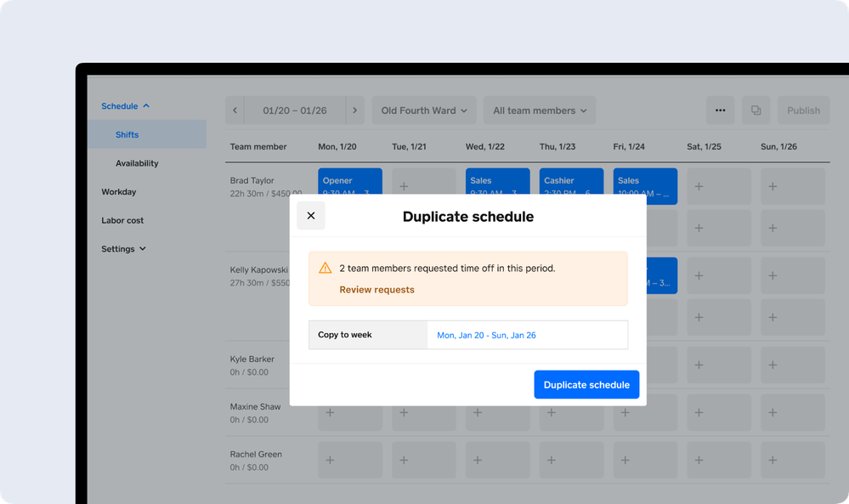Advance to next week using right arrow
Screen dimensions: 849x504
(x=355, y=110)
